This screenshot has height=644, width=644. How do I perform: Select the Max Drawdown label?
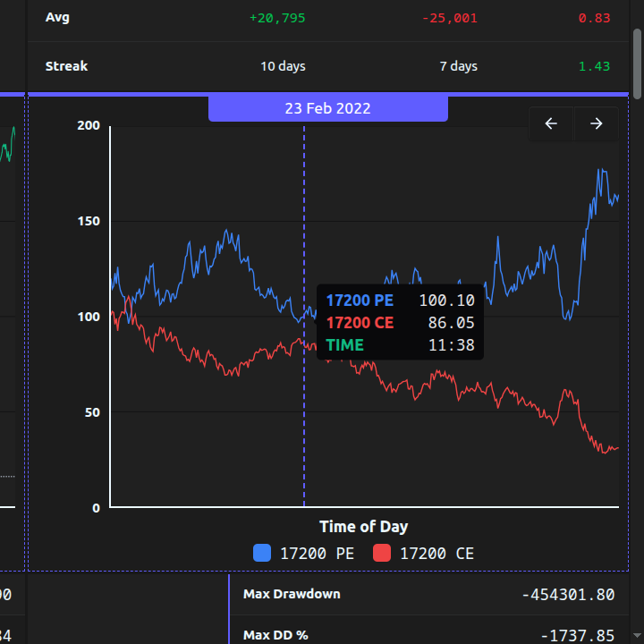[292, 594]
